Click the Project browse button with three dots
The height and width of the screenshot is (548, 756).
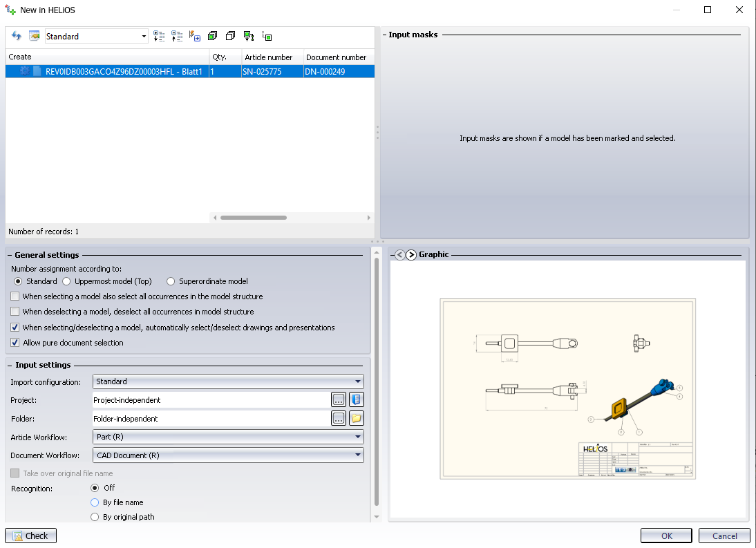coord(338,399)
